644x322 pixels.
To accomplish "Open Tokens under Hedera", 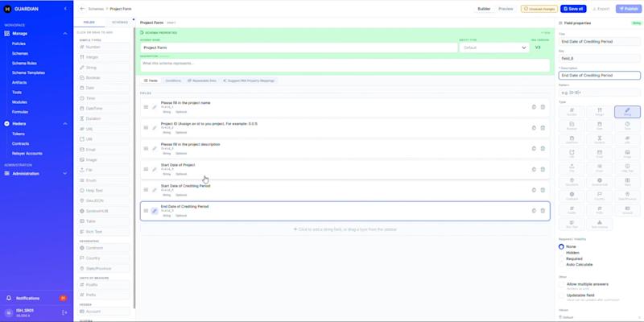I will 18,134.
